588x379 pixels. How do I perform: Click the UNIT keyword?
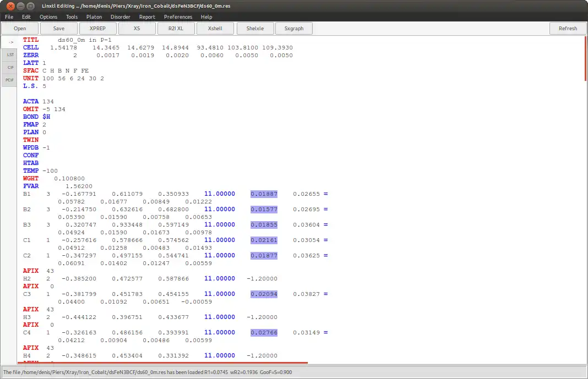coord(31,78)
